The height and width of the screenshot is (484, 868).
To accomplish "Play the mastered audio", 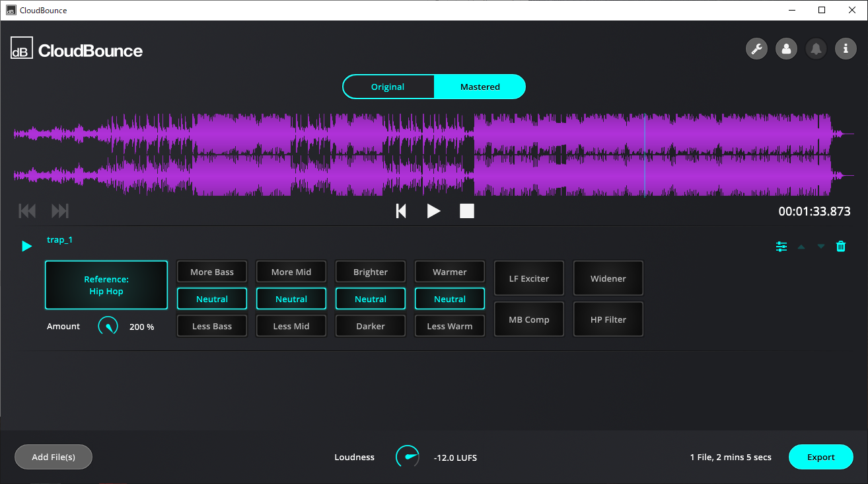I will click(x=433, y=211).
